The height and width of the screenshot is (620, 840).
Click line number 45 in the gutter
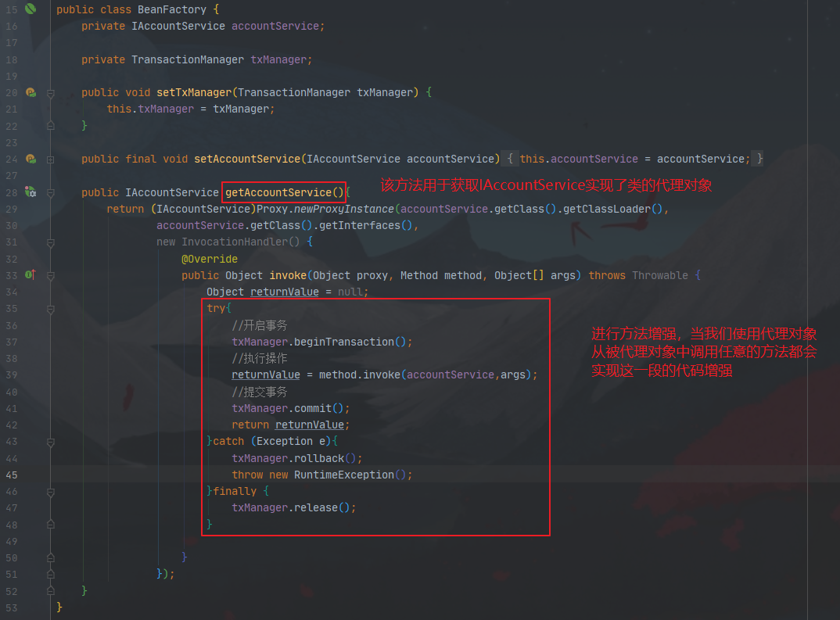click(x=12, y=475)
